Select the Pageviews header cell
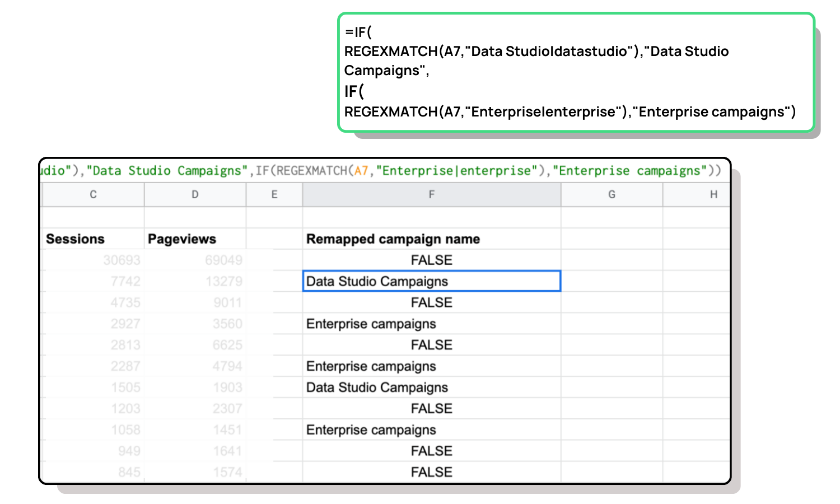This screenshot has height=504, width=840. tap(194, 239)
